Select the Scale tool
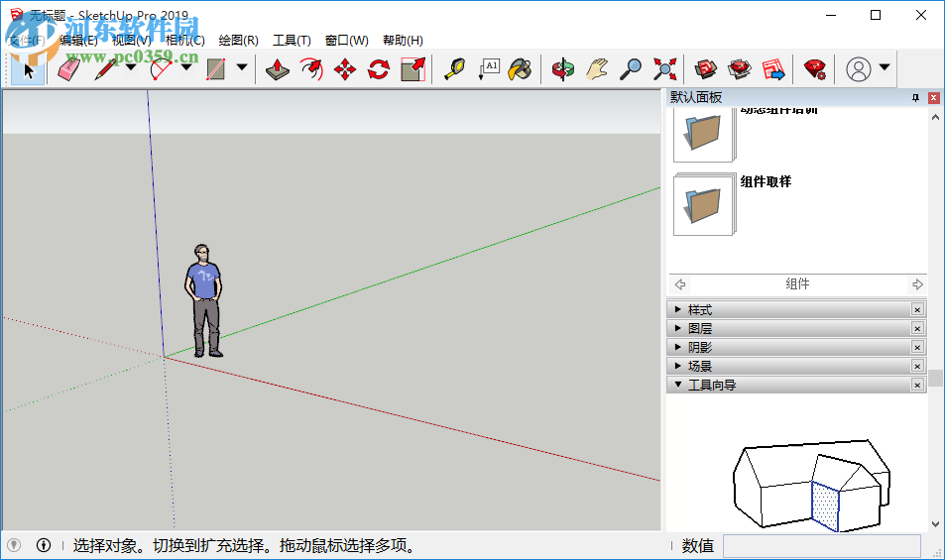945x560 pixels. tap(413, 69)
